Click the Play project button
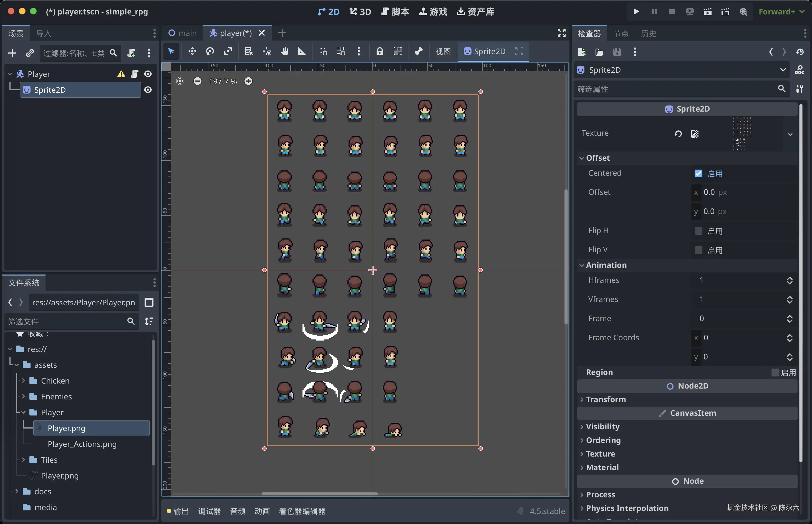This screenshot has width=812, height=524. (x=636, y=12)
